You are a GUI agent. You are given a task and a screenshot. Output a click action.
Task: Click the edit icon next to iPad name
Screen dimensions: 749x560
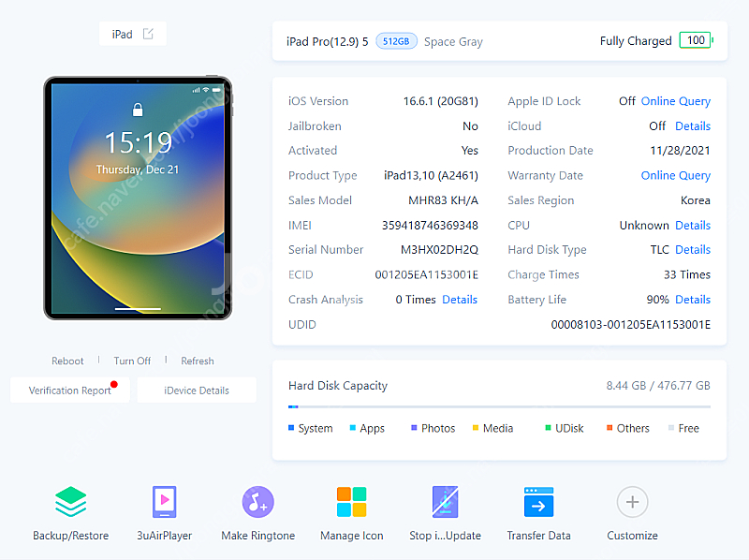coord(148,34)
